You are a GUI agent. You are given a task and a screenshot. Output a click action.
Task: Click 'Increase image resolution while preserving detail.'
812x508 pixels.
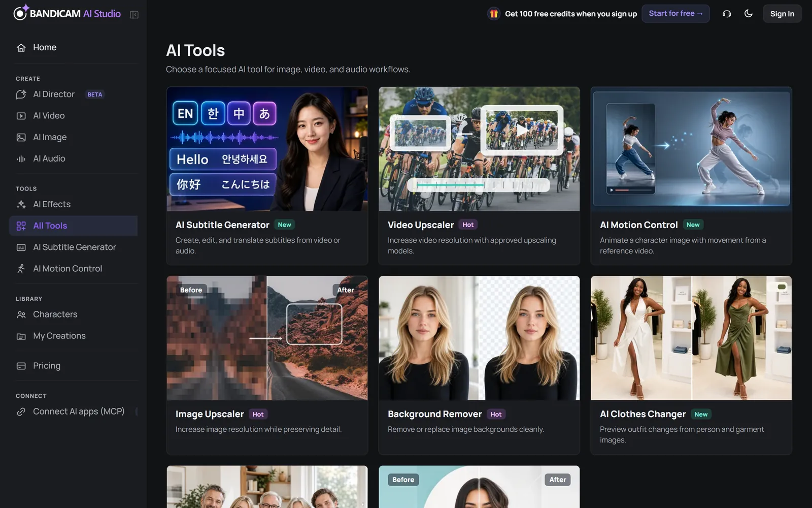258,430
